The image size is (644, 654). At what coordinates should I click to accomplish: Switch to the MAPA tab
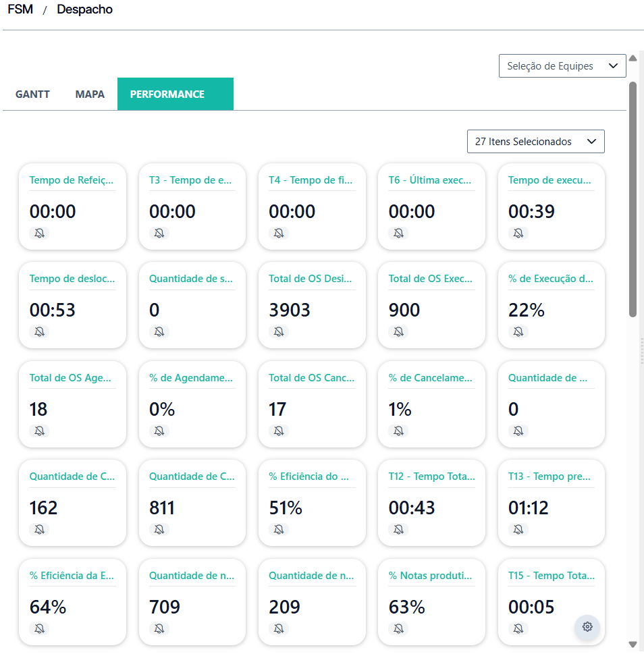(x=90, y=94)
